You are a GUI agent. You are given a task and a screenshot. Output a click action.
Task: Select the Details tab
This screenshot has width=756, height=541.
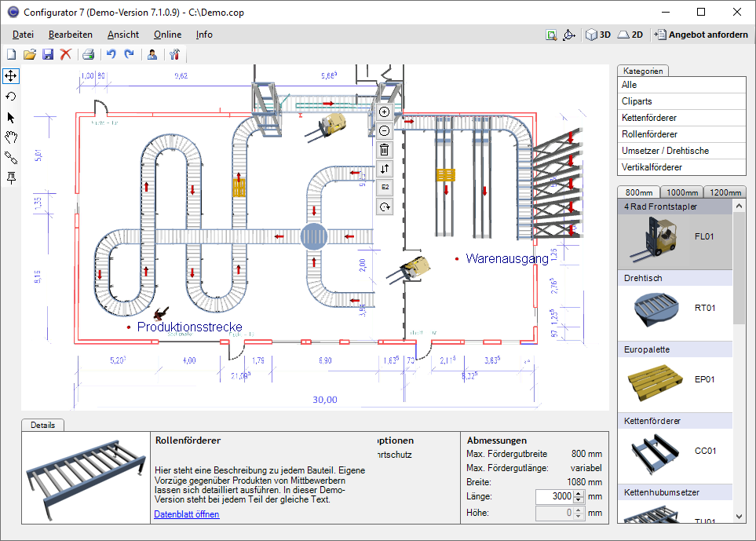pyautogui.click(x=42, y=425)
